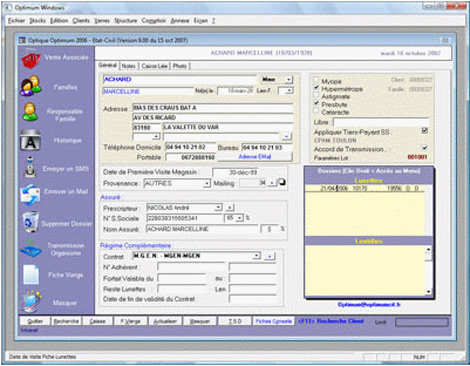This screenshot has height=366, width=470.
Task: Click the Portable phone number field
Action: (x=191, y=157)
